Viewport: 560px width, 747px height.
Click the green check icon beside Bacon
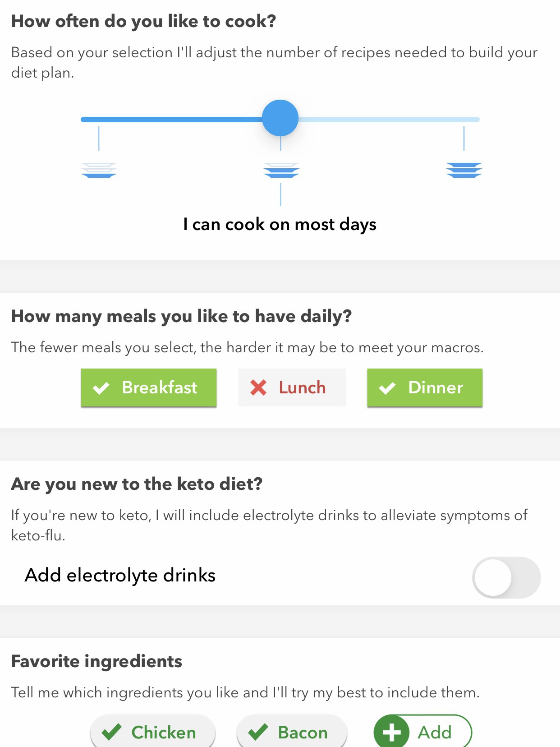(x=258, y=732)
